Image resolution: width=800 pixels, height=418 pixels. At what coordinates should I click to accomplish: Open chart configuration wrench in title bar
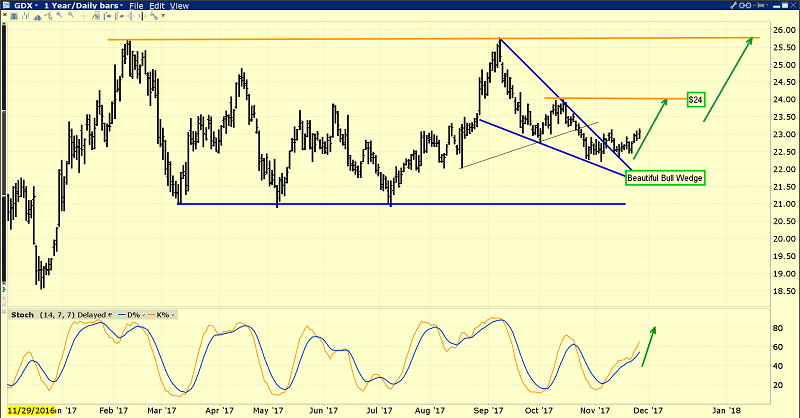(733, 5)
